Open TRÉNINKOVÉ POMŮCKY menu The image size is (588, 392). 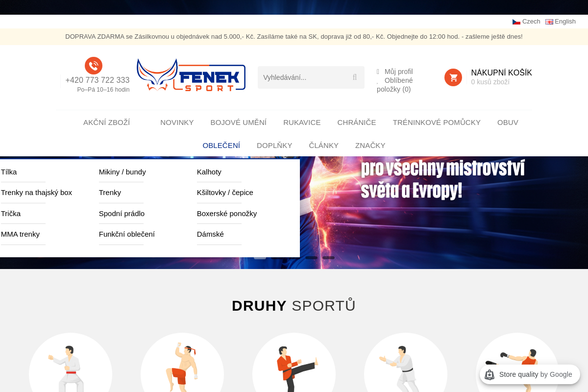point(437,122)
